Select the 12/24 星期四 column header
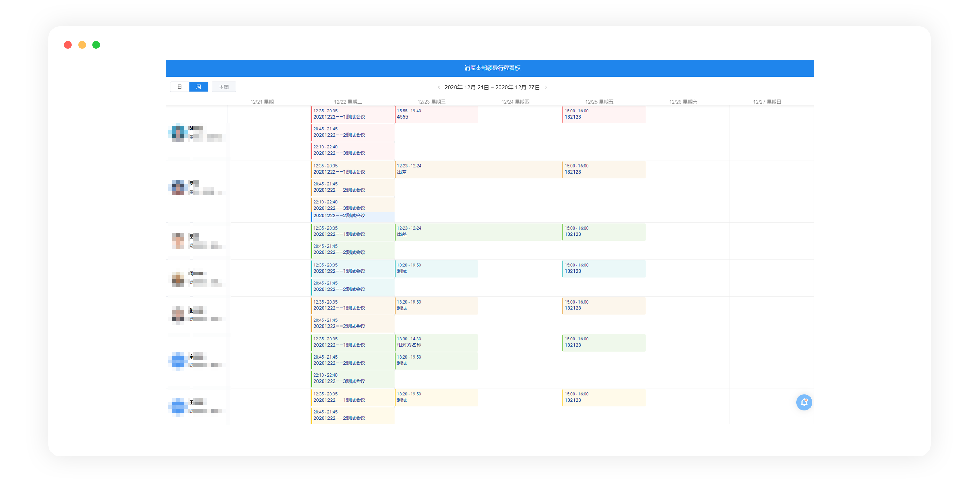Viewport: 980px width, 483px height. coord(515,102)
